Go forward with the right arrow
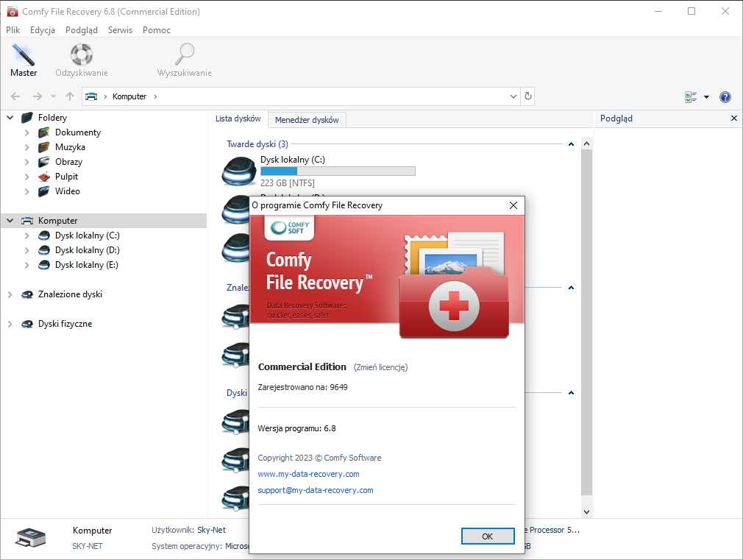Image resolution: width=743 pixels, height=560 pixels. click(x=37, y=96)
